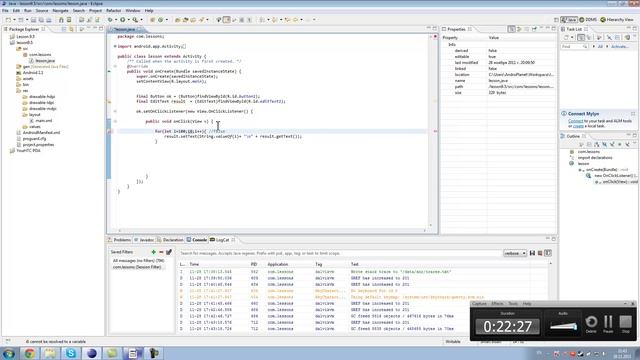Open Skype from the Windows taskbar
This screenshot has height=360, width=640.
(x=71, y=353)
